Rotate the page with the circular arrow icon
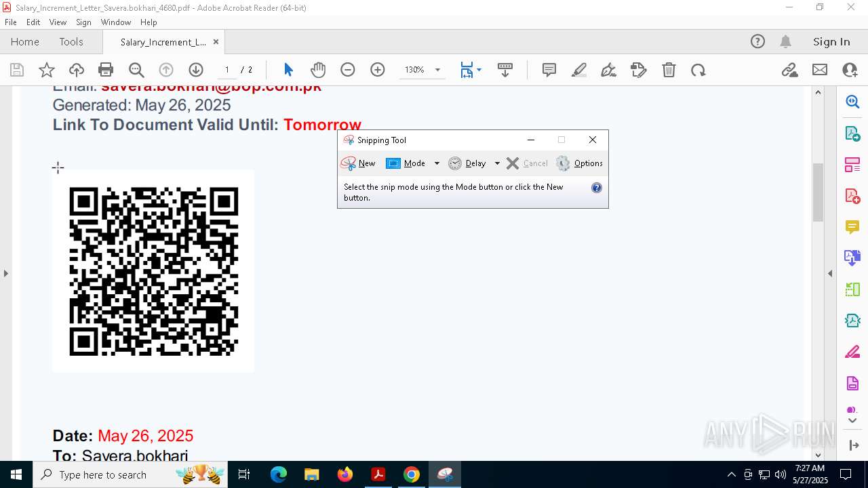 tap(698, 70)
